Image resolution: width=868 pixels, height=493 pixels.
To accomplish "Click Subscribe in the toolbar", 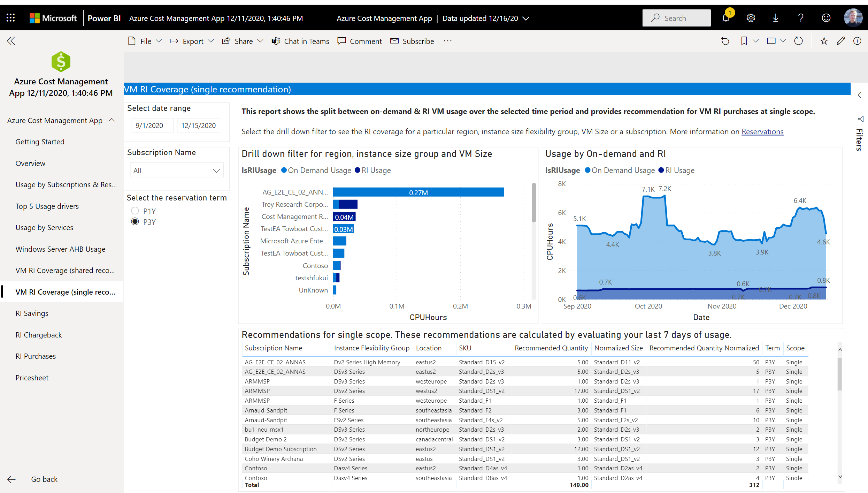I will pyautogui.click(x=412, y=41).
